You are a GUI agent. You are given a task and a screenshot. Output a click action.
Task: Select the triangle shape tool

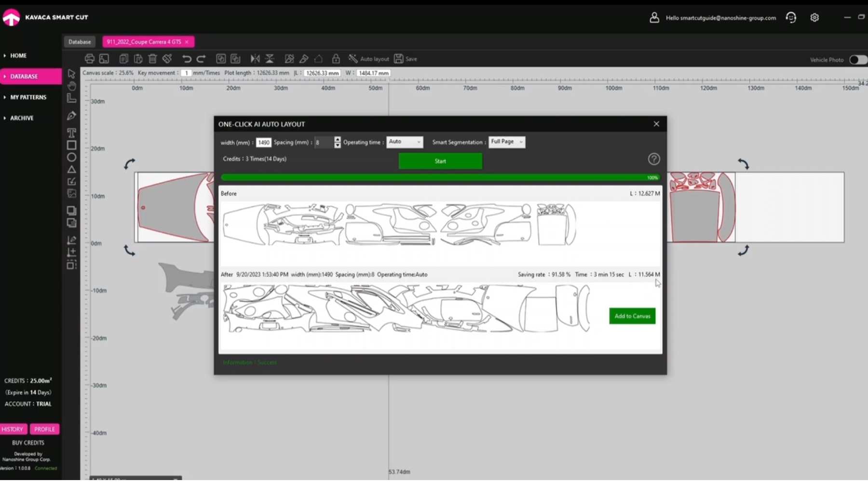71,169
